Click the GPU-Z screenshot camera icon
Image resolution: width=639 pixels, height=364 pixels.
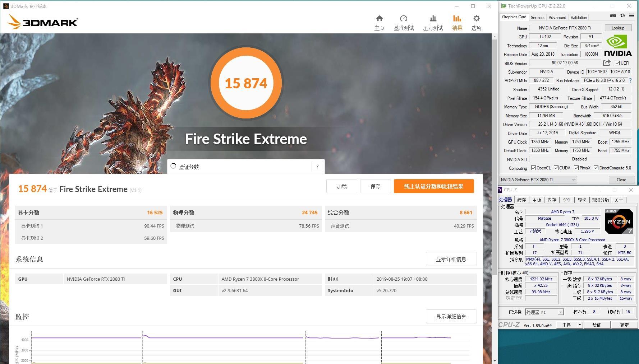coord(613,16)
